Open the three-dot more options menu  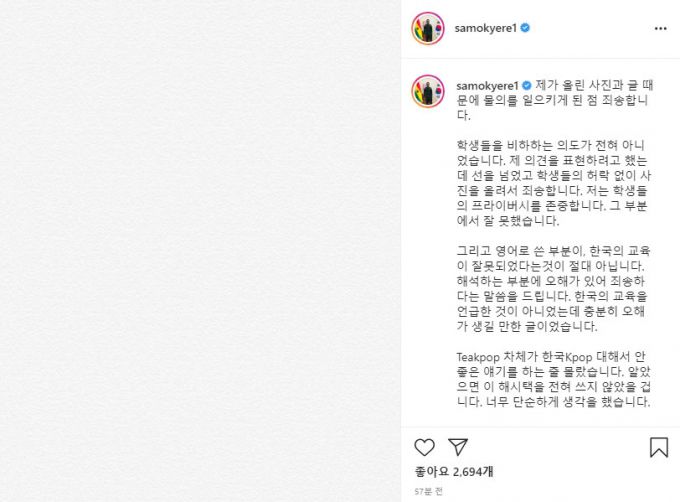tap(660, 29)
